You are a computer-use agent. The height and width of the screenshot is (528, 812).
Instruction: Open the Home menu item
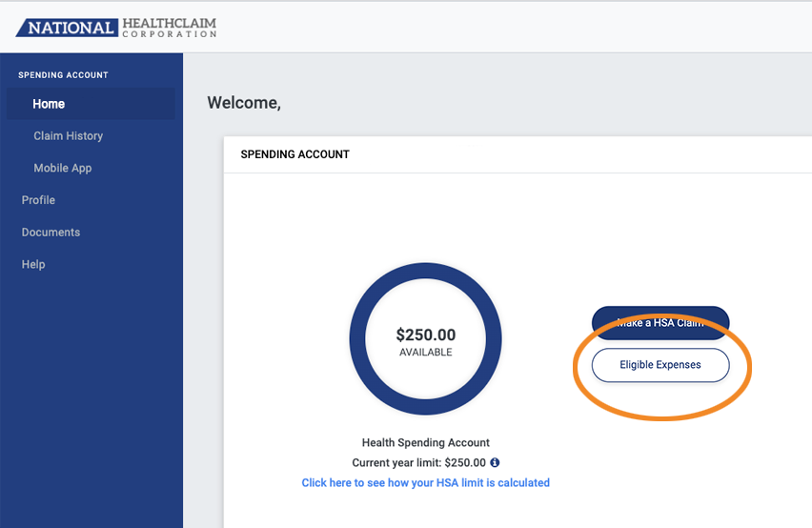(x=91, y=104)
